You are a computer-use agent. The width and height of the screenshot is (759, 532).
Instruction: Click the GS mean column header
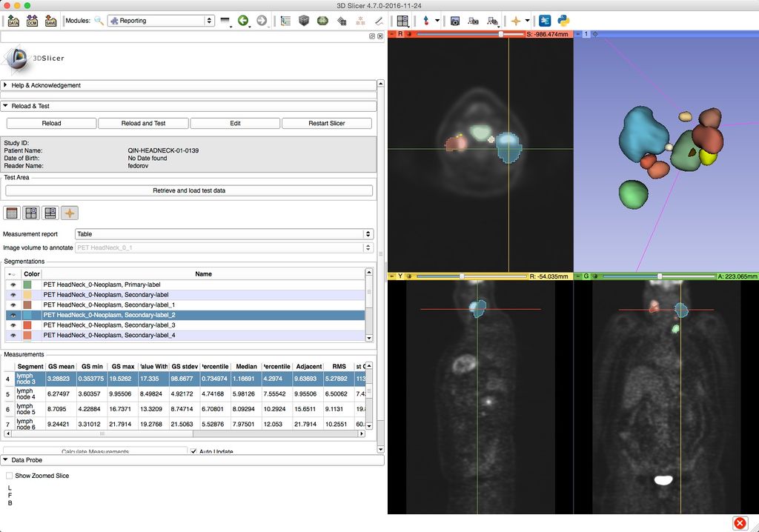(x=62, y=366)
